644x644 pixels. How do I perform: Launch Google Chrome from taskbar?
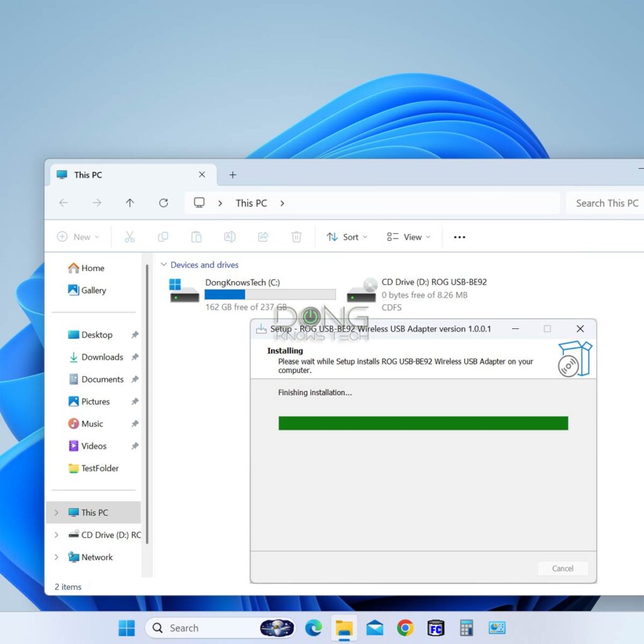406,628
